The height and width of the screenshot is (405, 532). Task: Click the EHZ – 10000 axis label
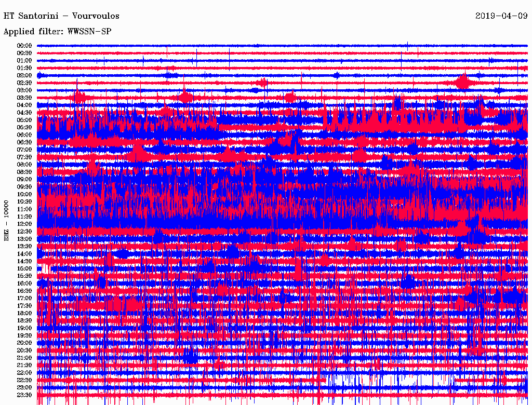tap(6, 221)
